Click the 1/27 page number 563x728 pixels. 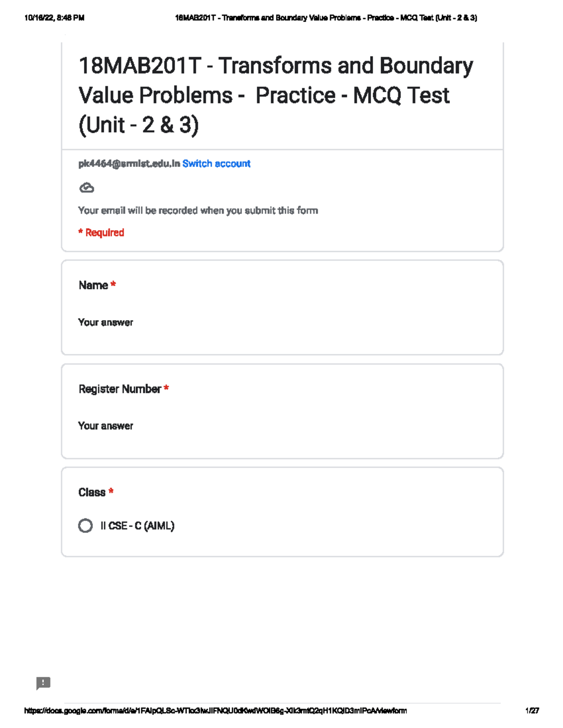(x=532, y=711)
